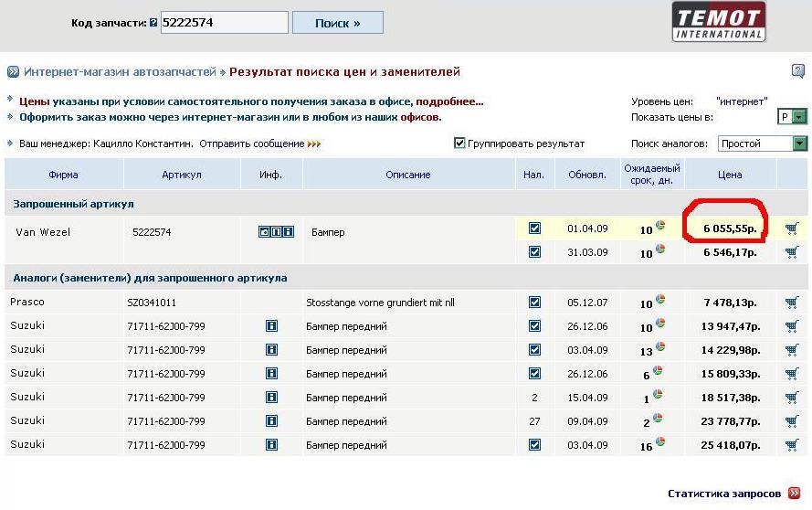This screenshot has height=510, width=812.
Task: Click the Цена column header
Action: tap(730, 175)
